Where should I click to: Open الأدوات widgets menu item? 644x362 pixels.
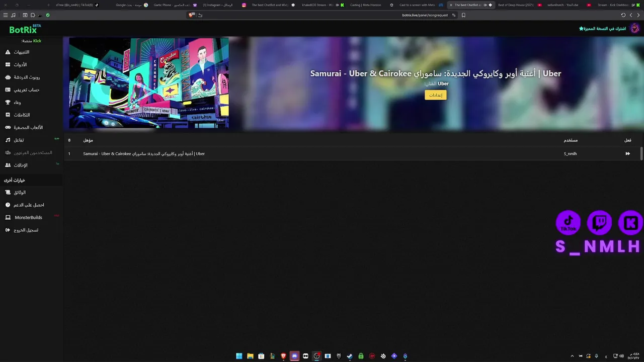(x=20, y=65)
